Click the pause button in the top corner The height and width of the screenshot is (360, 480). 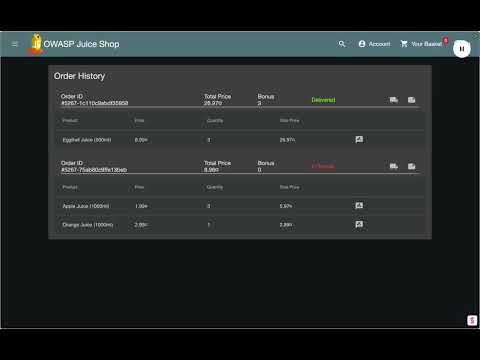pyautogui.click(x=462, y=49)
